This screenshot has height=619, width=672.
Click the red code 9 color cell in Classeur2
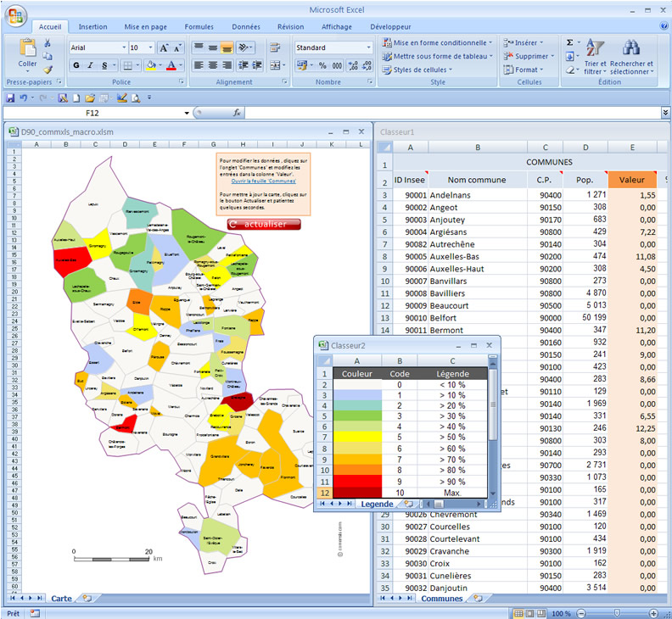coord(357,481)
